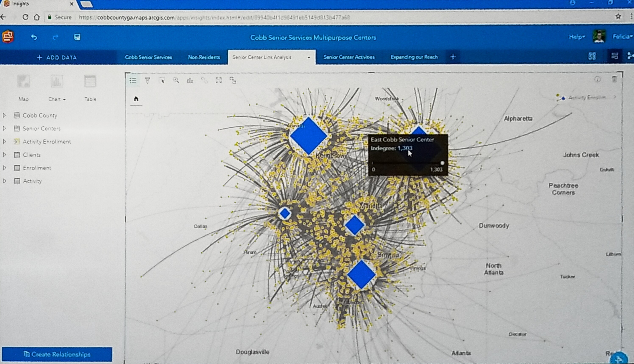
Task: Open the card info icon
Action: (x=597, y=79)
